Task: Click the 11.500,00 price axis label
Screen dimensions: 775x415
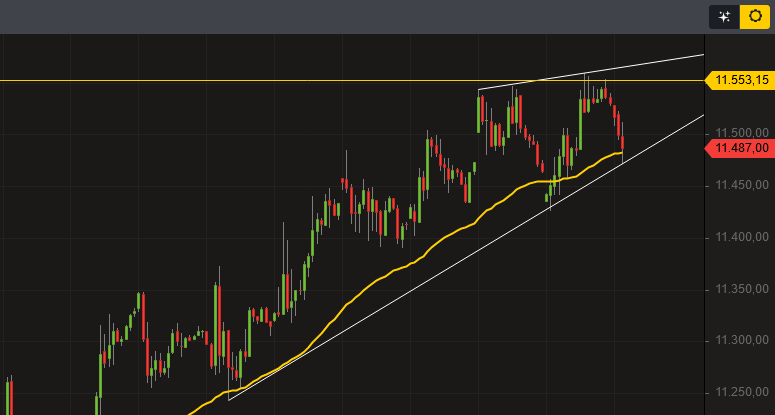Action: click(x=741, y=133)
